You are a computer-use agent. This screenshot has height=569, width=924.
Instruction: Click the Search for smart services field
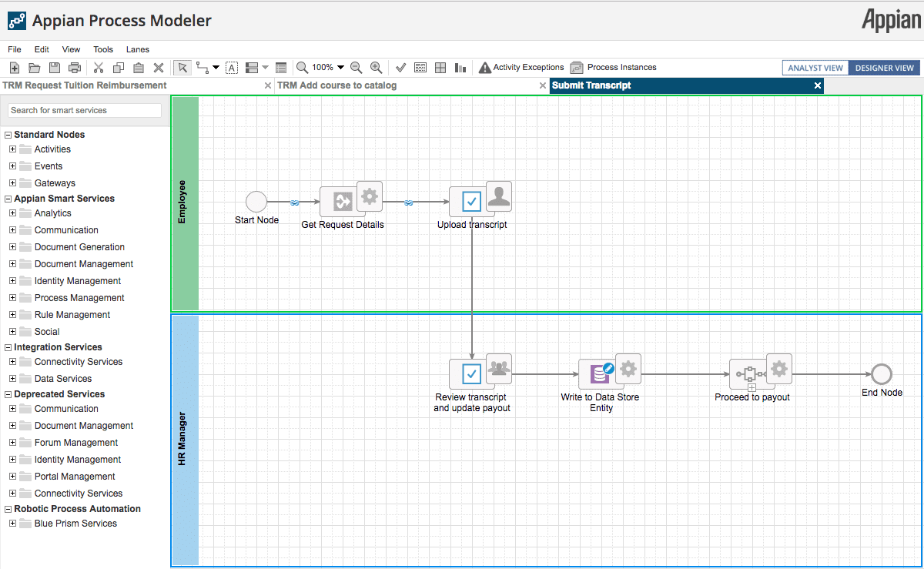(x=85, y=110)
